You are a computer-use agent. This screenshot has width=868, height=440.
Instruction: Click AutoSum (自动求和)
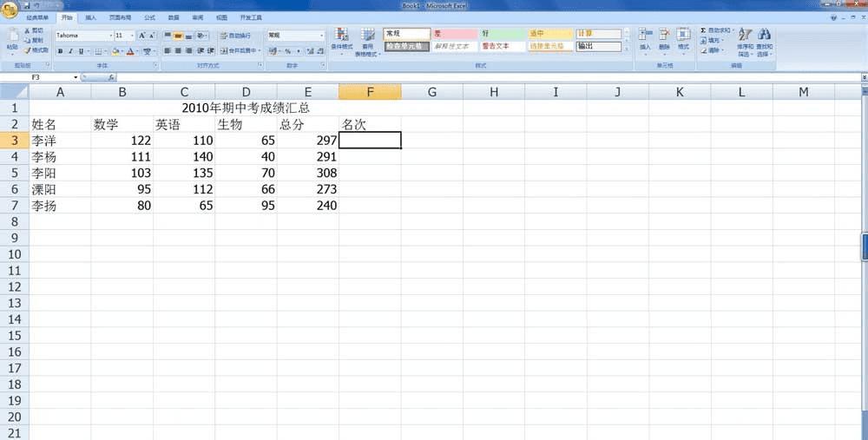(716, 30)
